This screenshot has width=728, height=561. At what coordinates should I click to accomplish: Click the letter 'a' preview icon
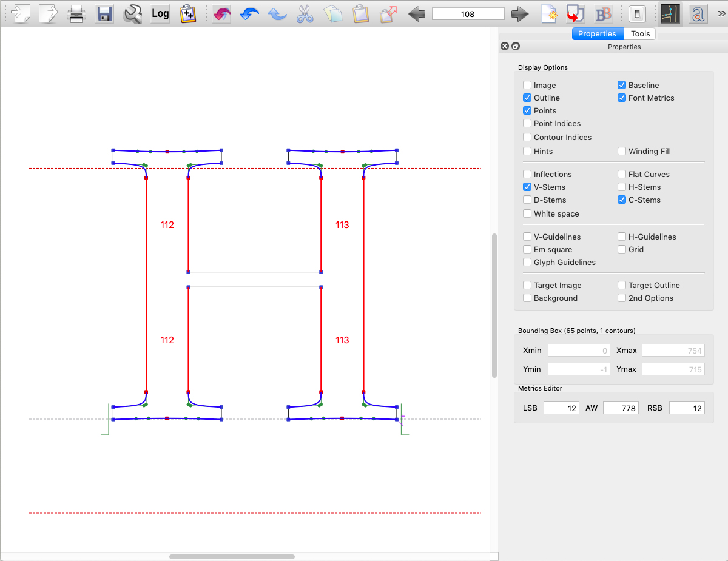(698, 13)
